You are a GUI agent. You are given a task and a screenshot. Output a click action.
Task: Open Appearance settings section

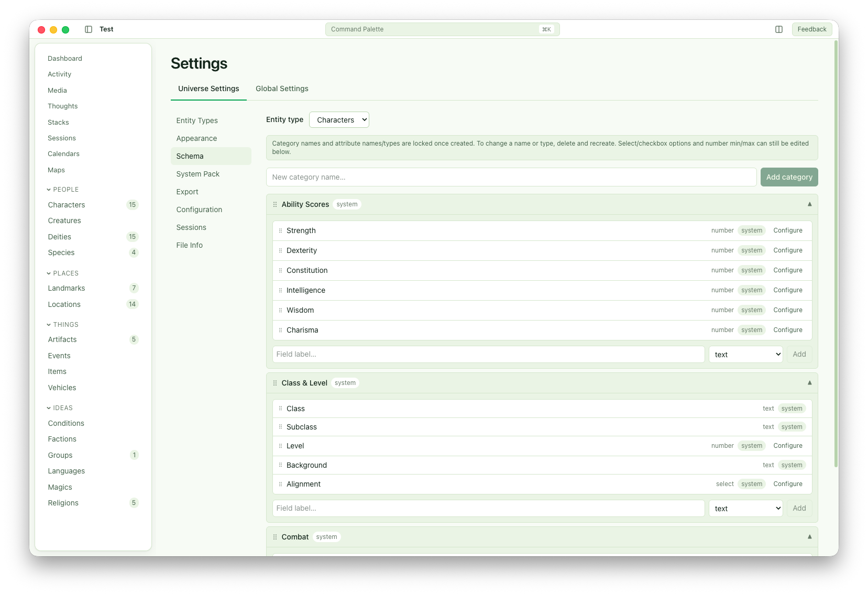click(211, 138)
